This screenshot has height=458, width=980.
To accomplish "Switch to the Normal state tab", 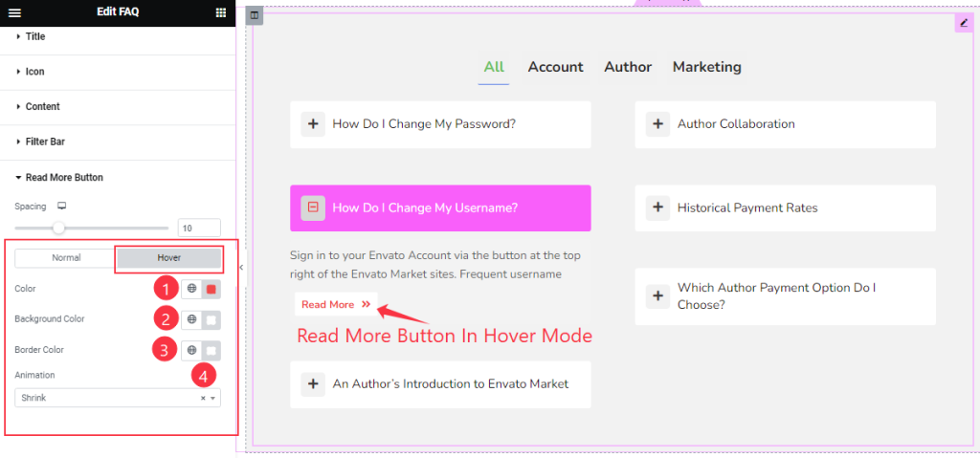I will tap(66, 258).
